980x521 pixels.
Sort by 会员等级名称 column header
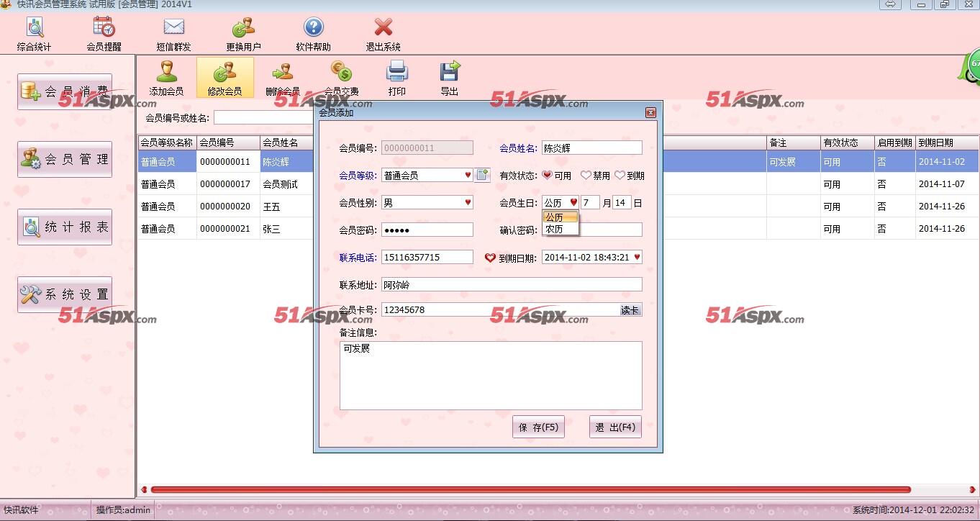(167, 142)
